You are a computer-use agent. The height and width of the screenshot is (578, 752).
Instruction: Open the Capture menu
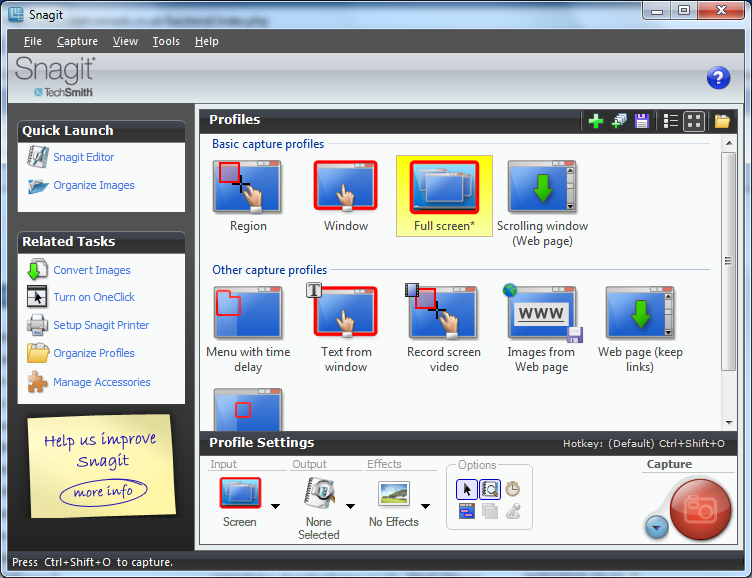77,41
